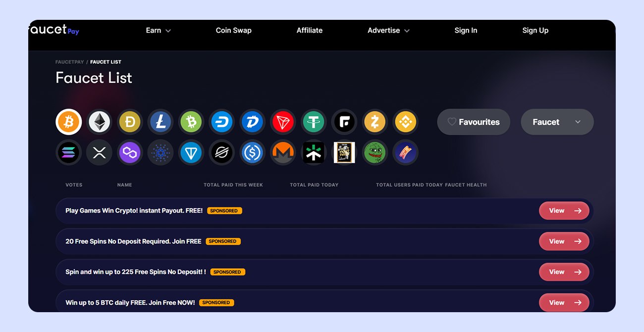This screenshot has height=332, width=644.
Task: Choose the Dash coin icon
Action: point(221,122)
